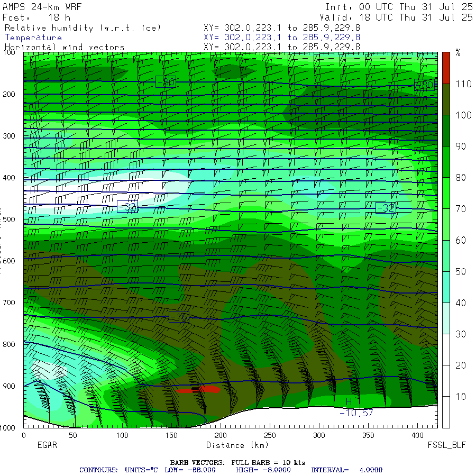Click the 'AMPS 24-km WRF' title text
The width and height of the screenshot is (476, 476).
42,7
